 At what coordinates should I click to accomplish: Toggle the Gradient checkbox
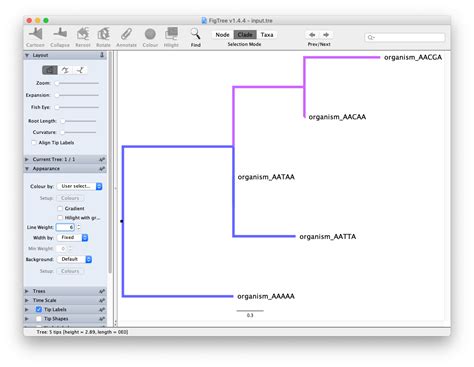click(60, 208)
